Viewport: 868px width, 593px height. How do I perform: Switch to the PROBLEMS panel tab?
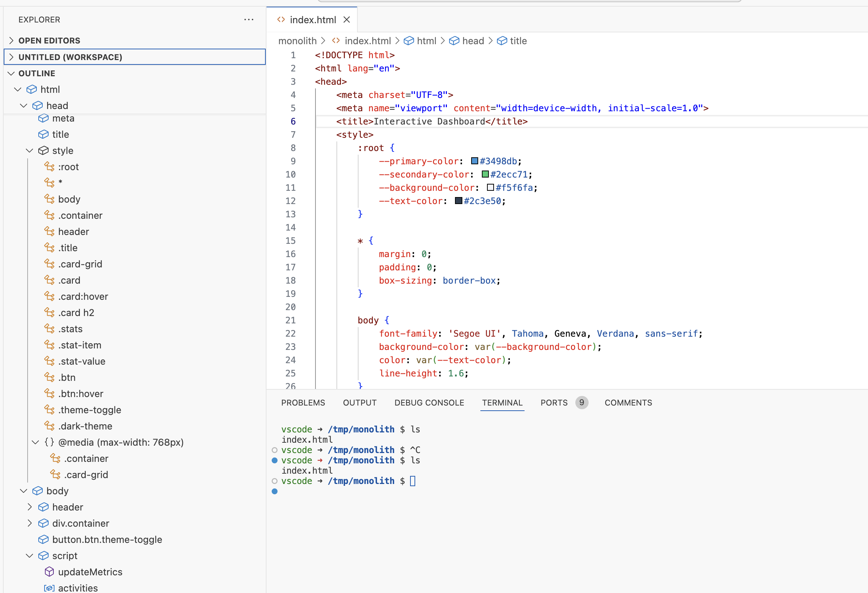(303, 403)
